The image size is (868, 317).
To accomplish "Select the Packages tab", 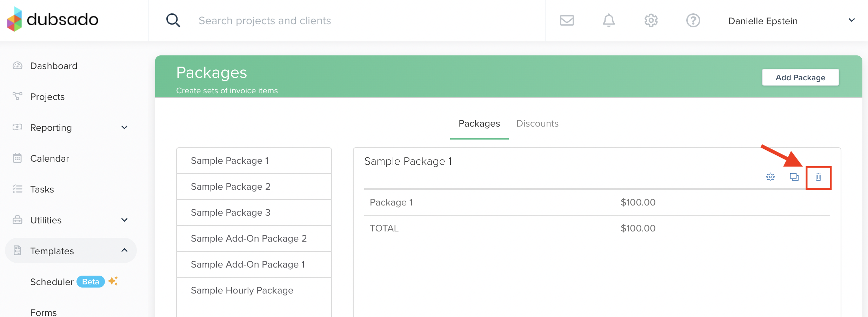I will coord(479,123).
